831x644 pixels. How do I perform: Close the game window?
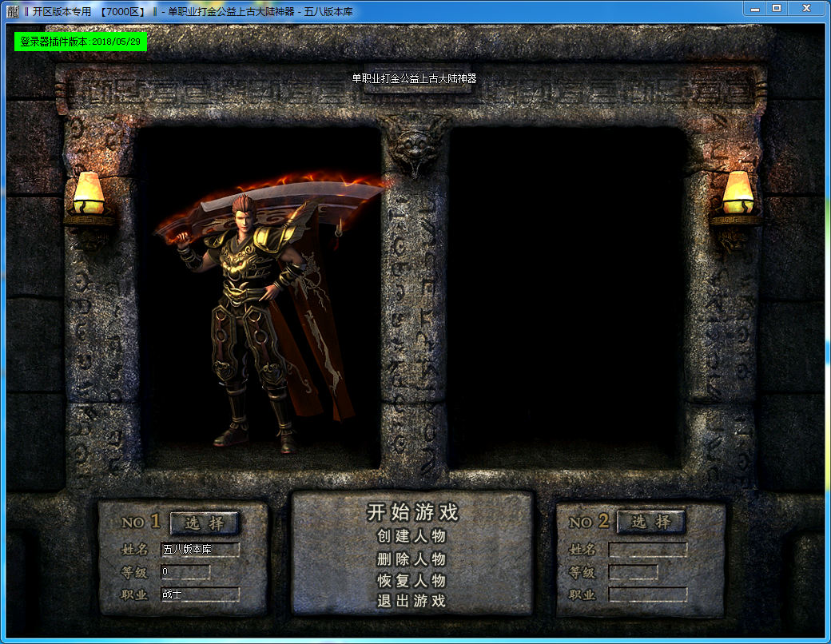[x=806, y=9]
